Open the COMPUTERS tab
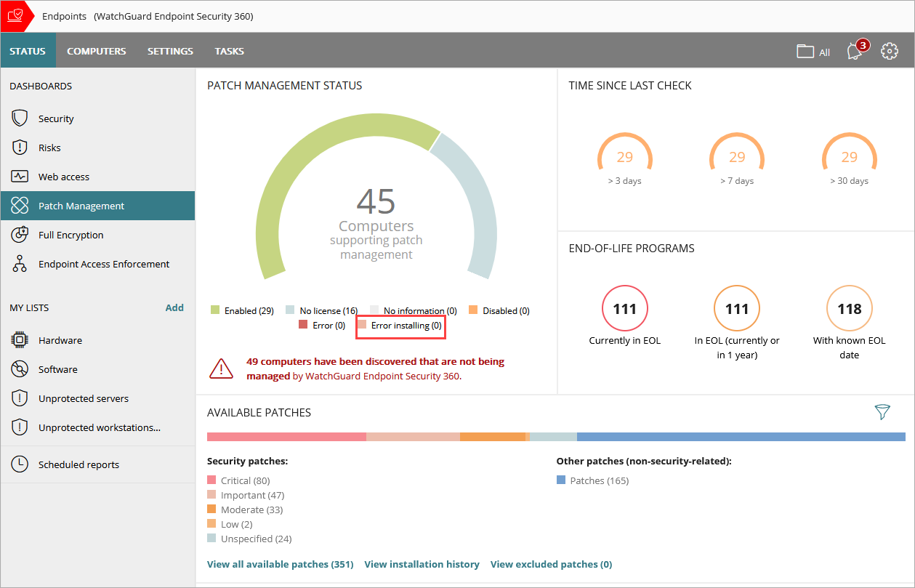This screenshot has height=588, width=915. (x=97, y=51)
